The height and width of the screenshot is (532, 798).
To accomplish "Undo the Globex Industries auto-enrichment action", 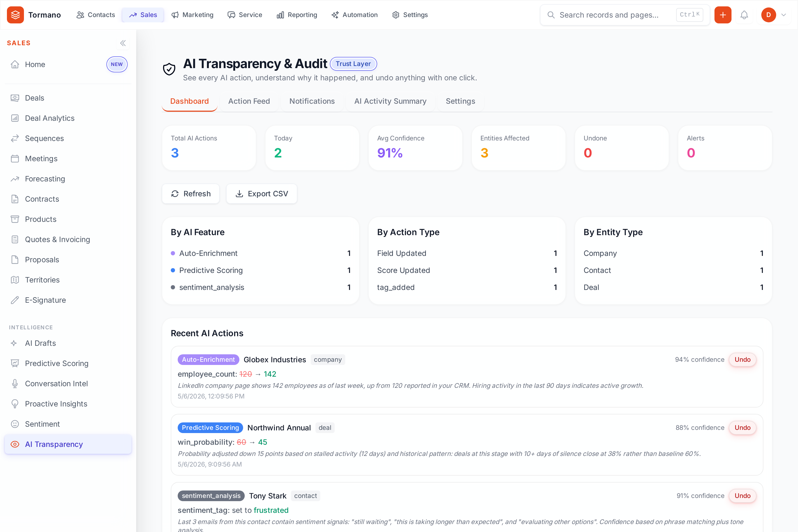I will click(742, 360).
